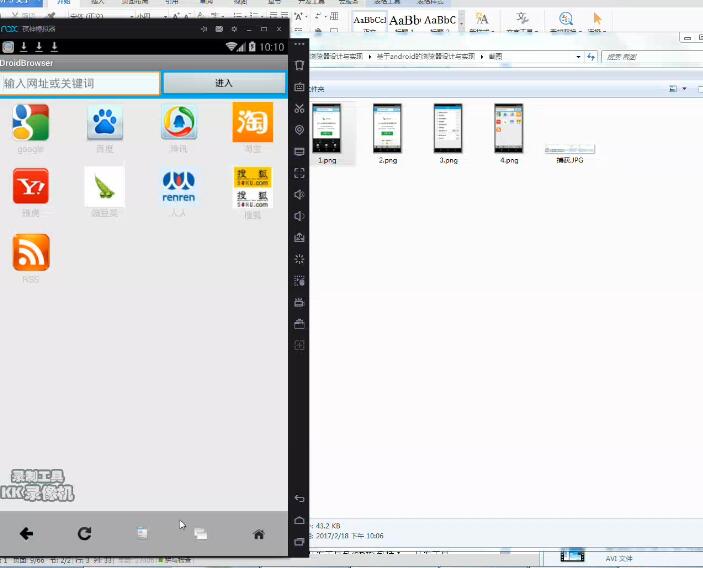
Task: Expand Word font size dropdown
Action: [165, 16]
